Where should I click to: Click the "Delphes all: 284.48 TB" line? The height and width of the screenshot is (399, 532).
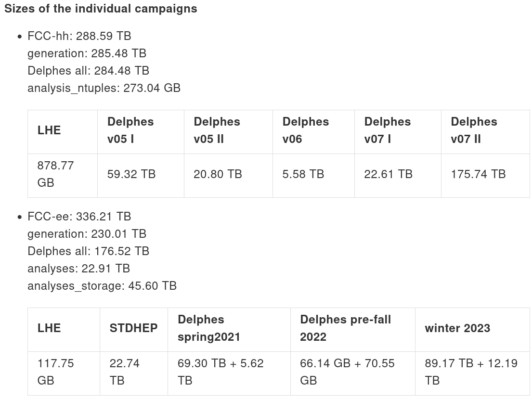88,71
